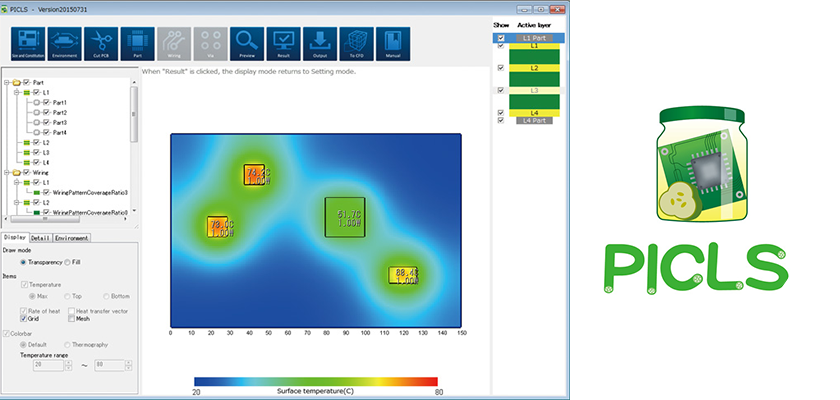Select the Top temperature radio
The height and width of the screenshot is (400, 840).
click(67, 296)
